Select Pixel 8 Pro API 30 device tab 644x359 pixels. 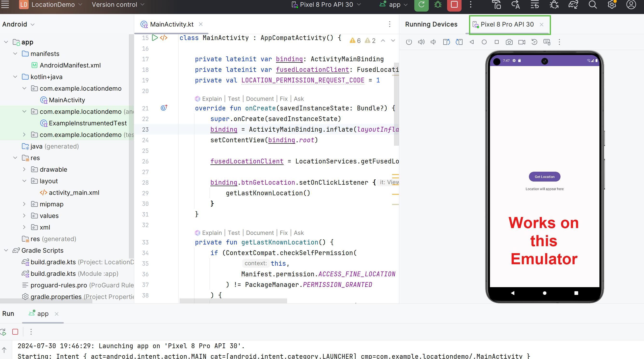point(507,24)
